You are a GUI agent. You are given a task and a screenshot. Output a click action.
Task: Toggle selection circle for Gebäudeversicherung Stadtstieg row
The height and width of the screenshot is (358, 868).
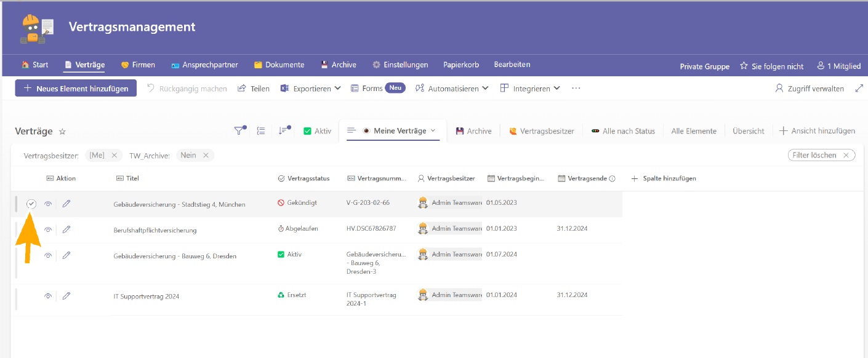click(31, 204)
